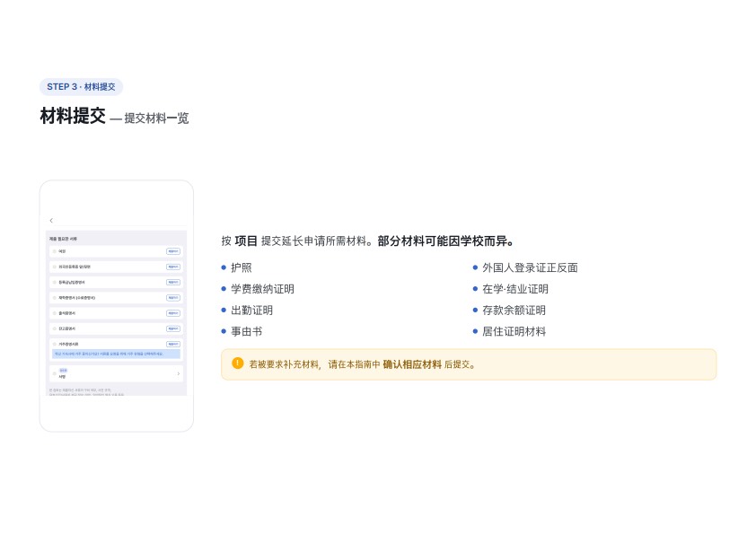The height and width of the screenshot is (534, 756).
Task: Click the submit button in the 여권 row
Action: point(173,251)
